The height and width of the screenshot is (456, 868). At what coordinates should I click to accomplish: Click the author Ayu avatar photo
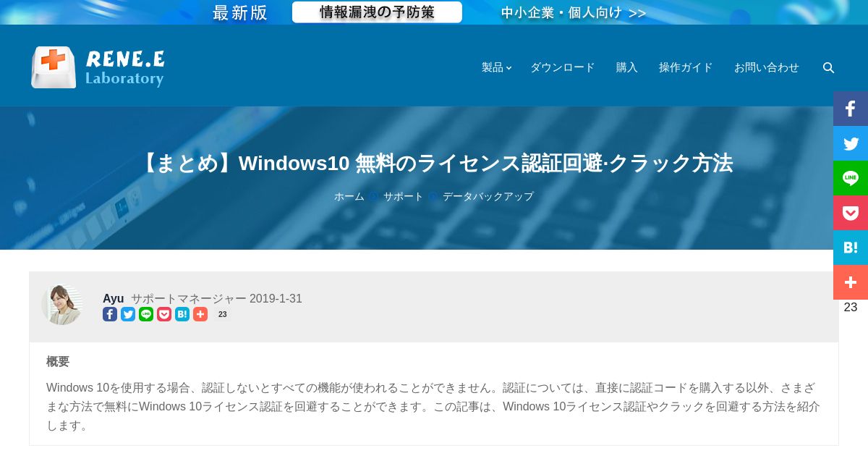[62, 305]
